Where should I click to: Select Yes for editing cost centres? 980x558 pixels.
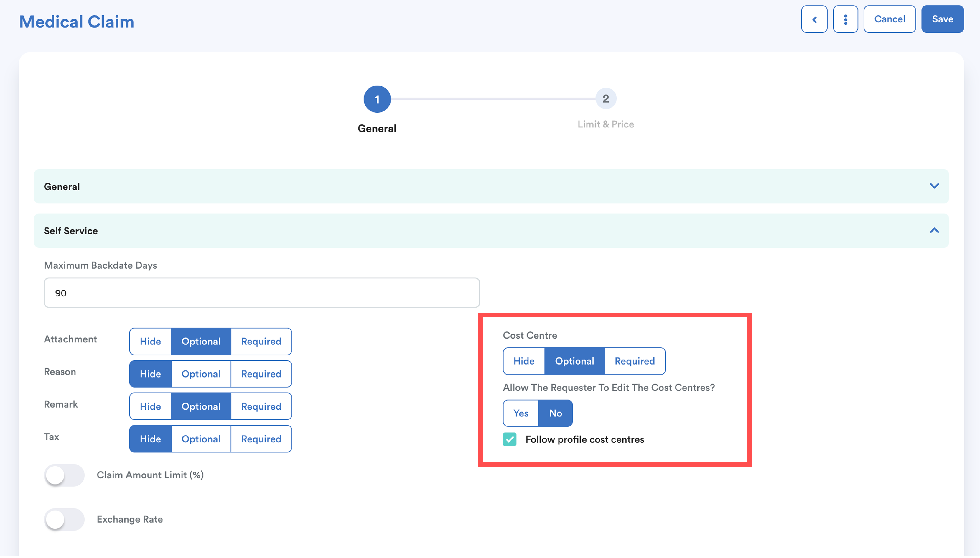[x=521, y=413]
